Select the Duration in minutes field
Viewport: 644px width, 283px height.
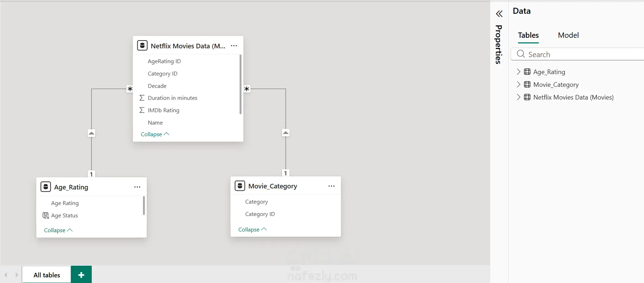(x=173, y=98)
